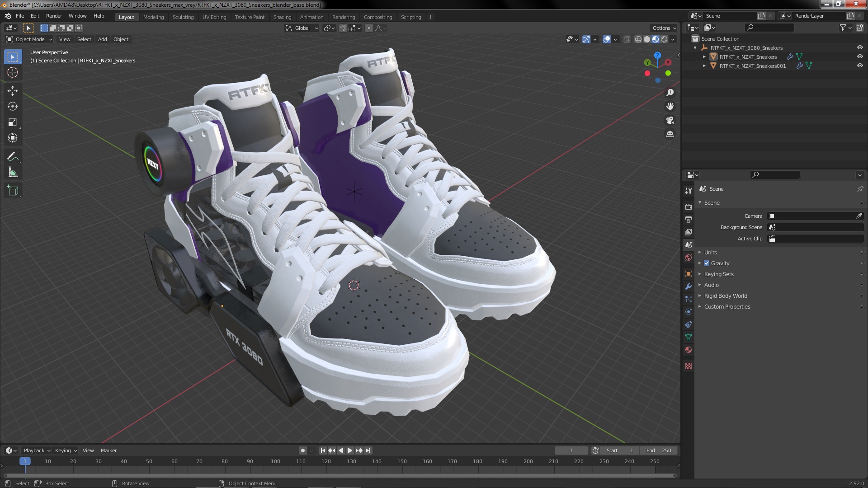Select the Rotate tool
This screenshot has width=868, height=488.
[x=13, y=106]
